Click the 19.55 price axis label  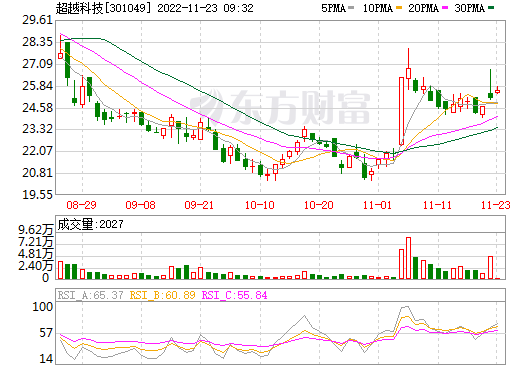click(x=37, y=194)
